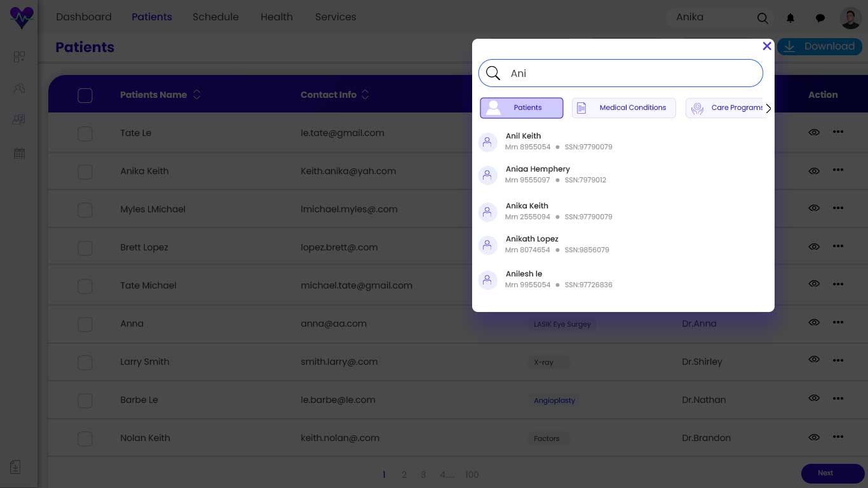Viewport: 868px width, 488px height.
Task: Click the notifications bell icon
Action: click(x=790, y=18)
